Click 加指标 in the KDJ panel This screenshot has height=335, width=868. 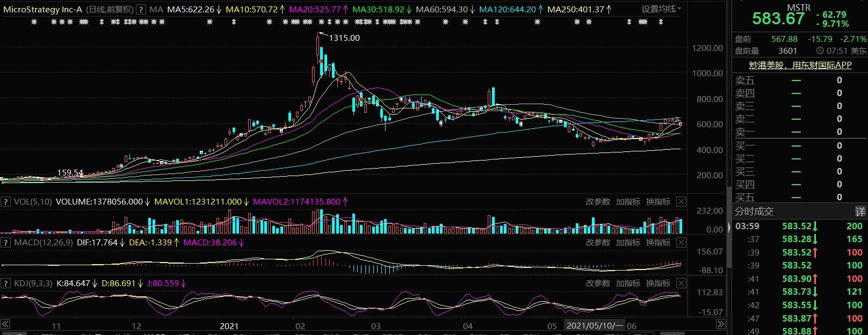pyautogui.click(x=628, y=283)
